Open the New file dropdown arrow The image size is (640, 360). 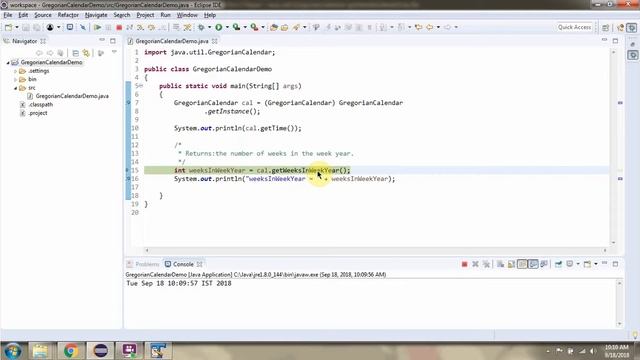(17, 27)
